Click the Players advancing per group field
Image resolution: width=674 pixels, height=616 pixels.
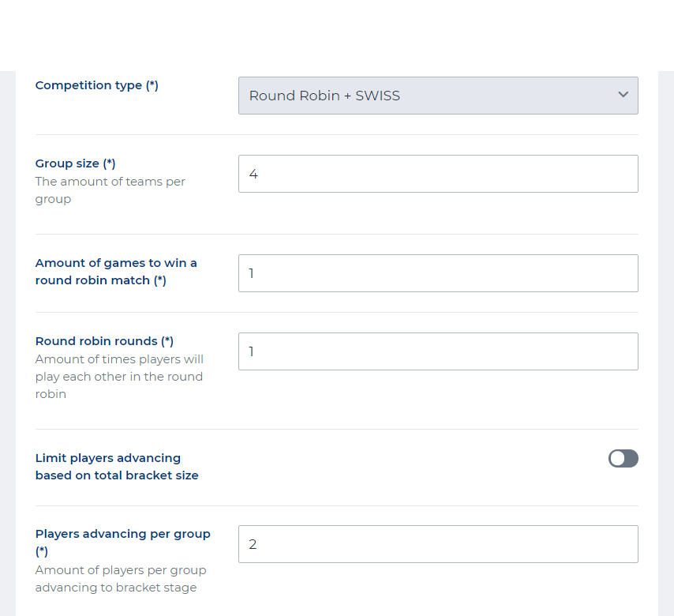tap(438, 544)
